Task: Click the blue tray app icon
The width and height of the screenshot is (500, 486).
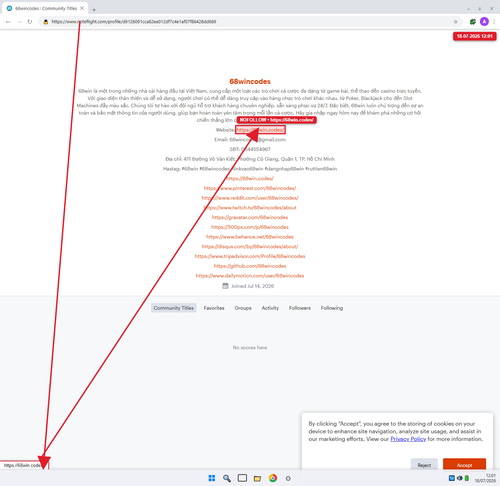Action: (x=452, y=478)
